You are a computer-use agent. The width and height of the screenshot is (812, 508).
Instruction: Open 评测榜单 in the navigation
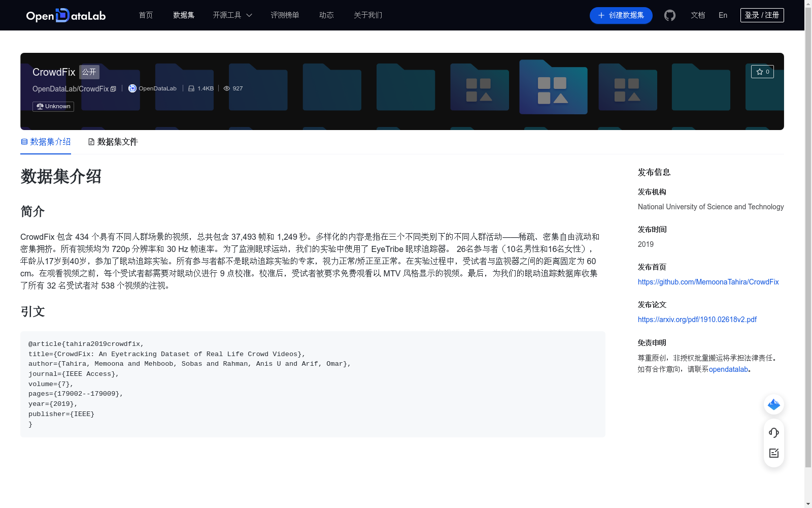tap(285, 15)
